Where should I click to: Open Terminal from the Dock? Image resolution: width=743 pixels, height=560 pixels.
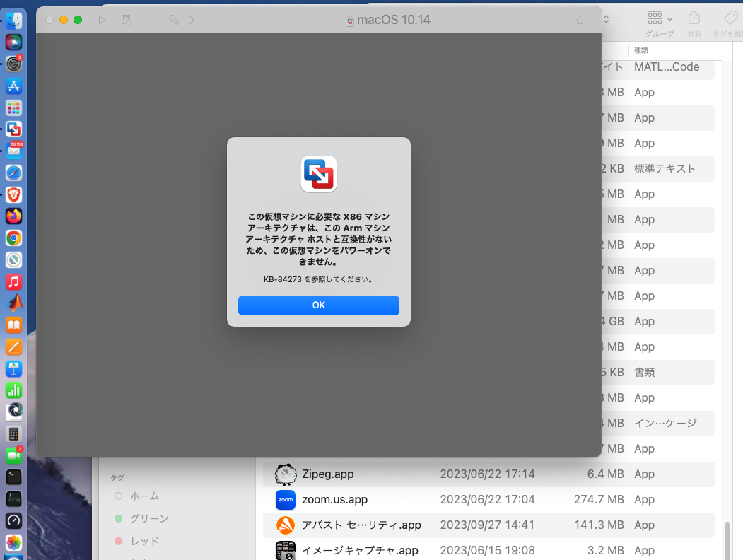[13, 477]
